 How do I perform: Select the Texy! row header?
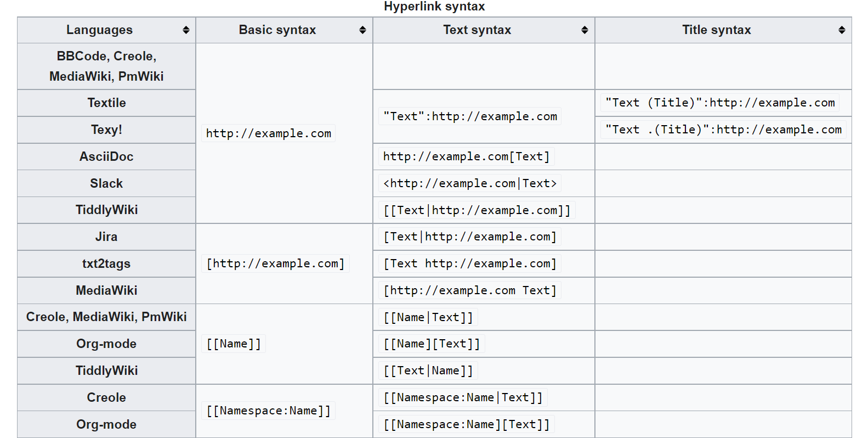click(106, 130)
